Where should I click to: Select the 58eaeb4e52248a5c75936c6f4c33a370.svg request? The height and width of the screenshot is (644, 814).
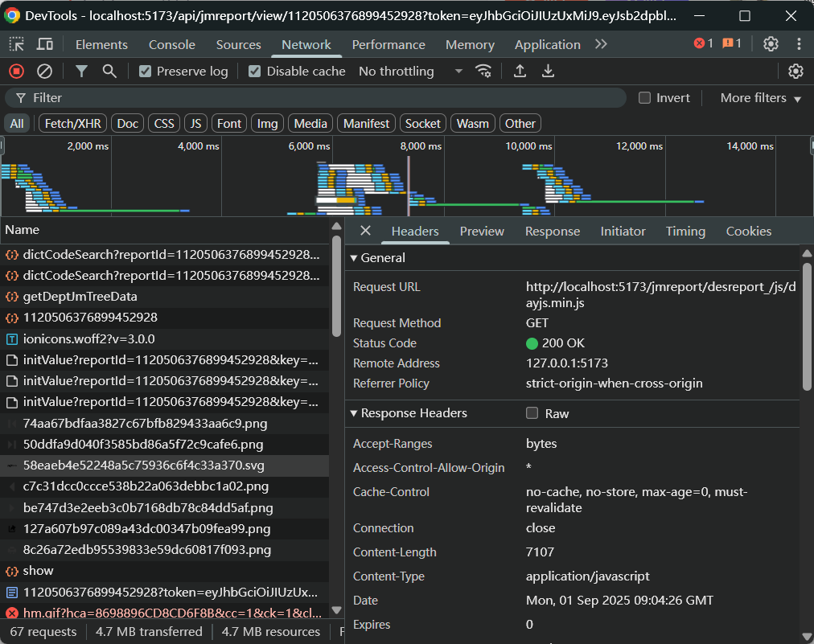click(x=165, y=466)
